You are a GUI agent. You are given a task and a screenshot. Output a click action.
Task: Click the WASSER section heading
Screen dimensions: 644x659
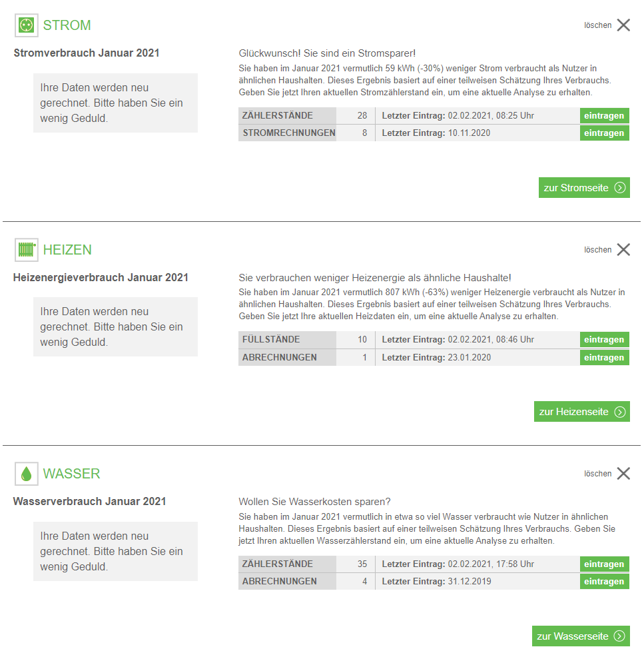(x=71, y=474)
